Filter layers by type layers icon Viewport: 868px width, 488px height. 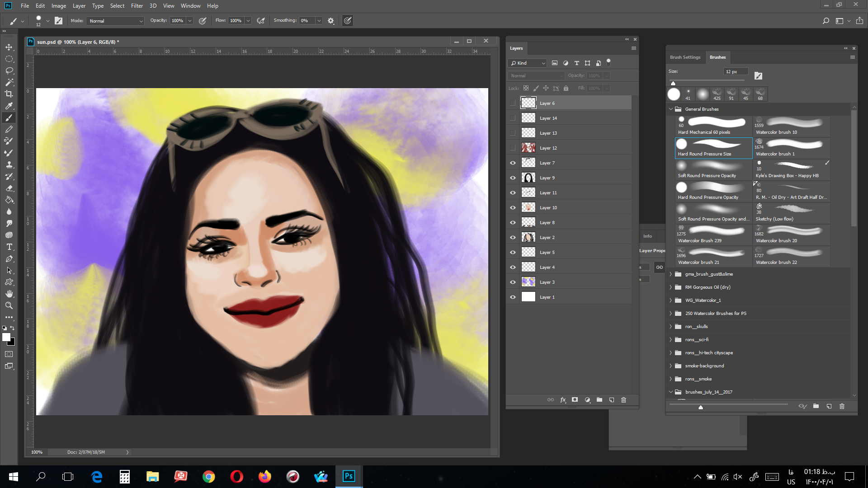576,63
